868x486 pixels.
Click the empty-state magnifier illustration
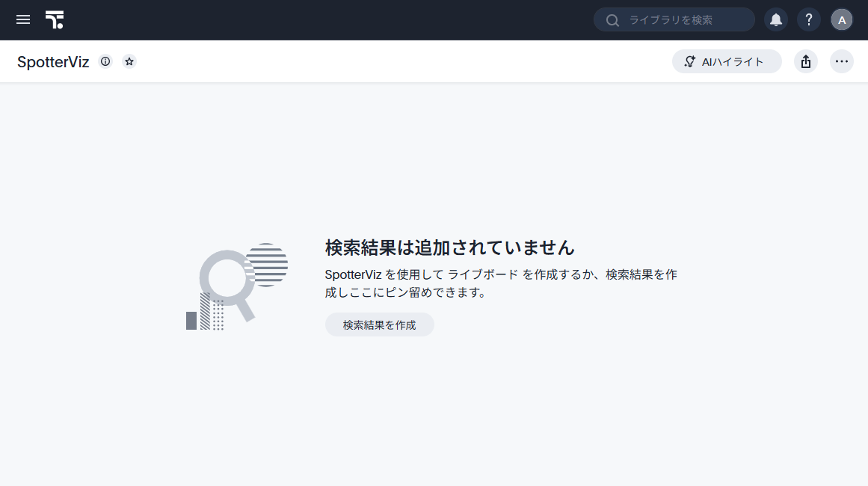coord(224,280)
